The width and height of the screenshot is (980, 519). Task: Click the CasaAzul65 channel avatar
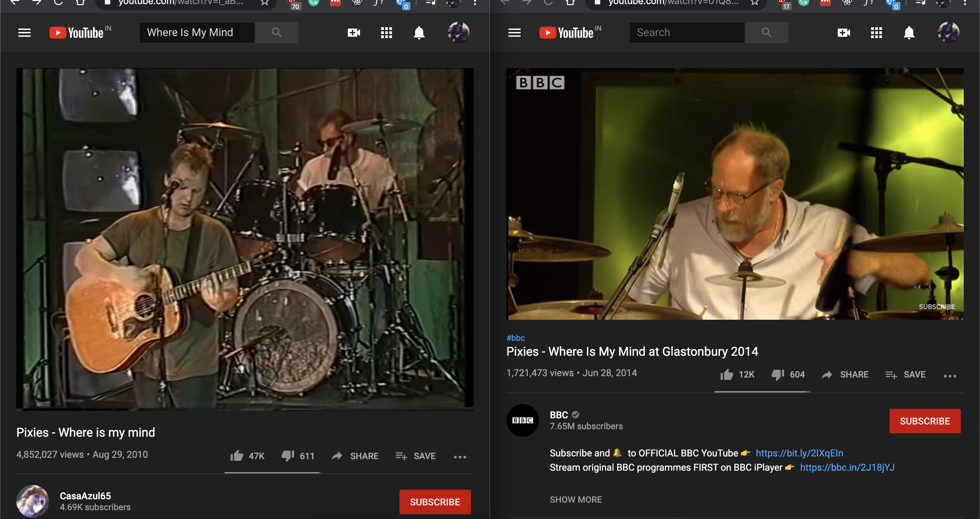(33, 501)
